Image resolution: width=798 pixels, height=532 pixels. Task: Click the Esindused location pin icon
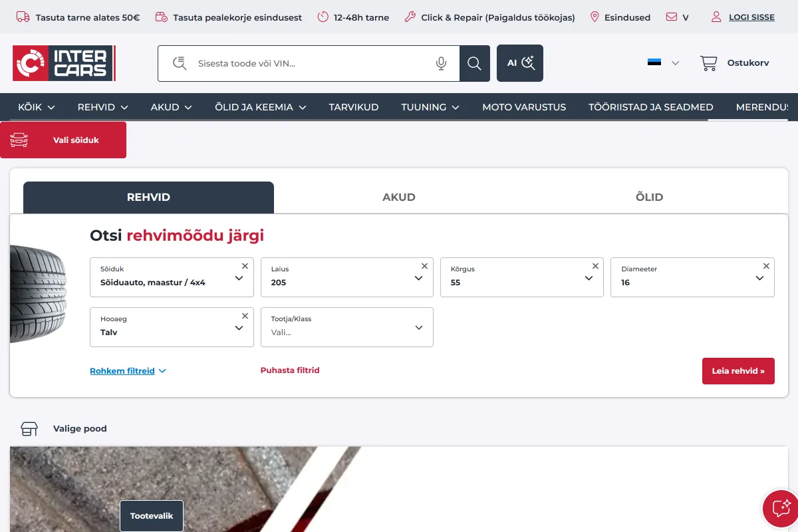tap(595, 17)
